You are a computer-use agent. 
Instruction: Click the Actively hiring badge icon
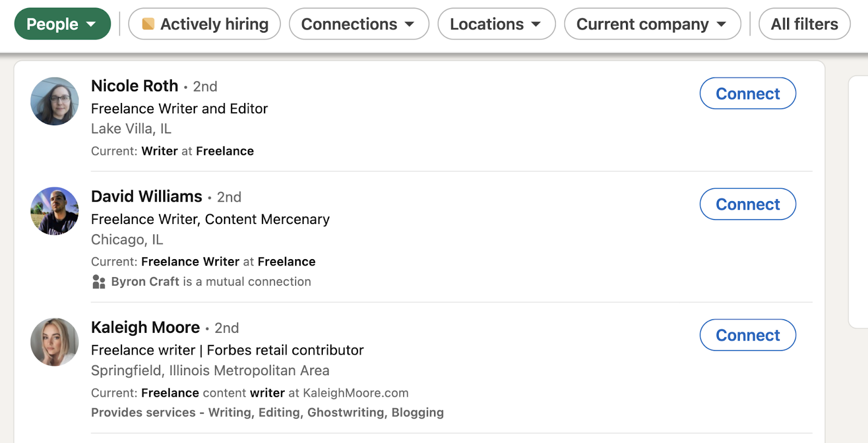[x=148, y=23]
